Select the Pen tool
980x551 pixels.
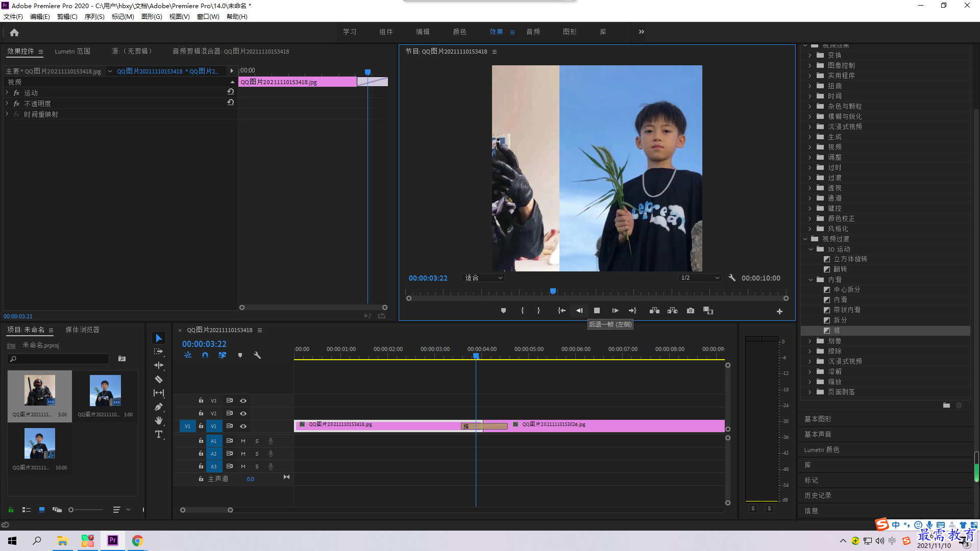click(159, 407)
